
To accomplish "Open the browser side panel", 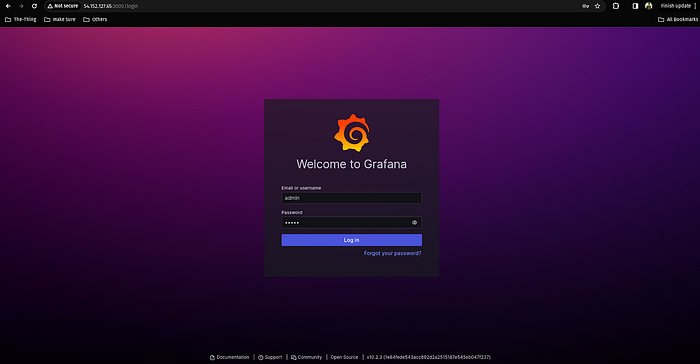I will [635, 6].
